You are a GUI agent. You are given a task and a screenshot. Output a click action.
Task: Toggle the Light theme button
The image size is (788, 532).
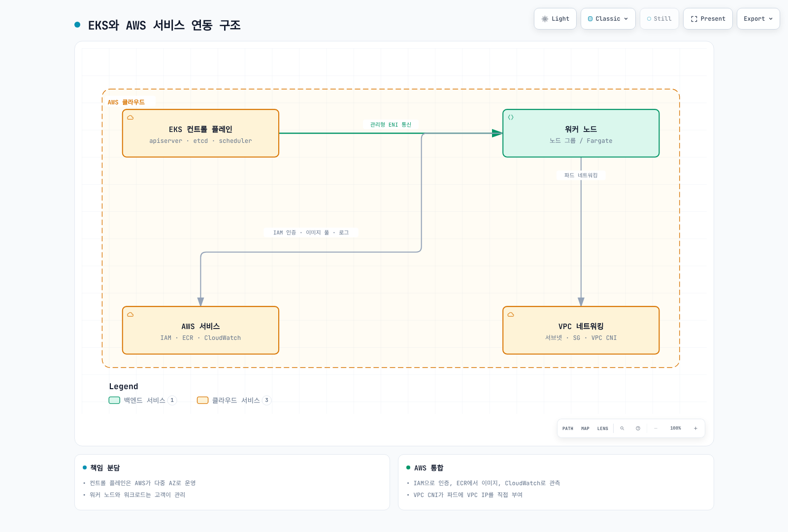555,19
